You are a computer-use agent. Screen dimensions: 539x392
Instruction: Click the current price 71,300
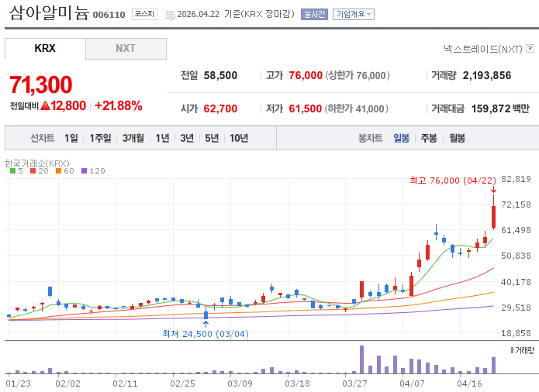(x=41, y=84)
